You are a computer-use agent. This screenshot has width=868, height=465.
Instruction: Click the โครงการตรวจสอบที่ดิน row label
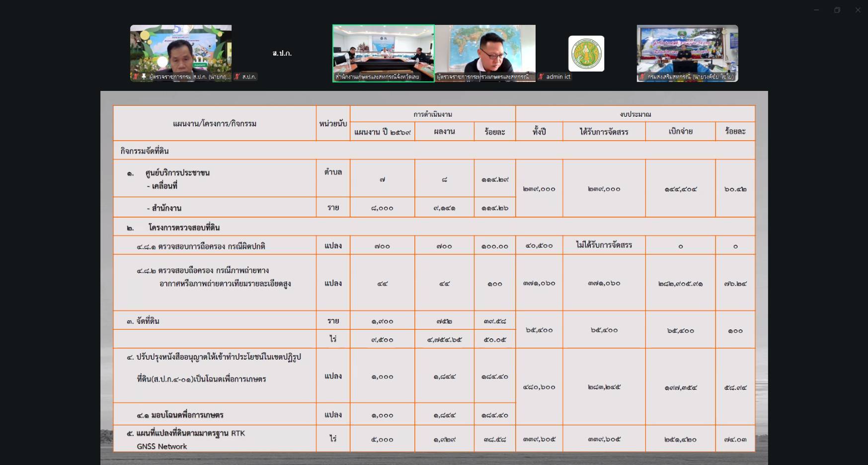pyautogui.click(x=184, y=227)
